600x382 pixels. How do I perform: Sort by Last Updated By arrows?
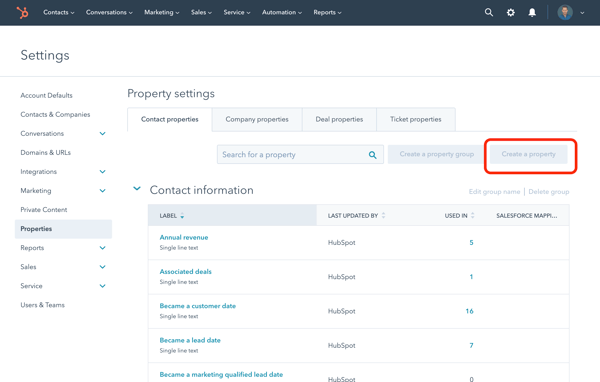click(383, 215)
